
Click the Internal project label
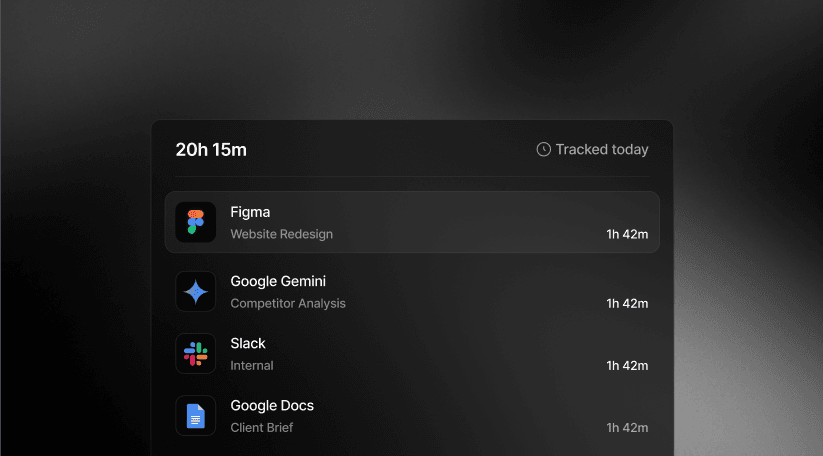[251, 366]
